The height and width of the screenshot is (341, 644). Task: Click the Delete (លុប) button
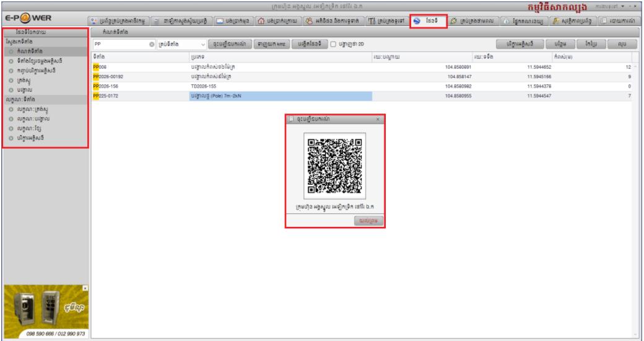tap(622, 44)
